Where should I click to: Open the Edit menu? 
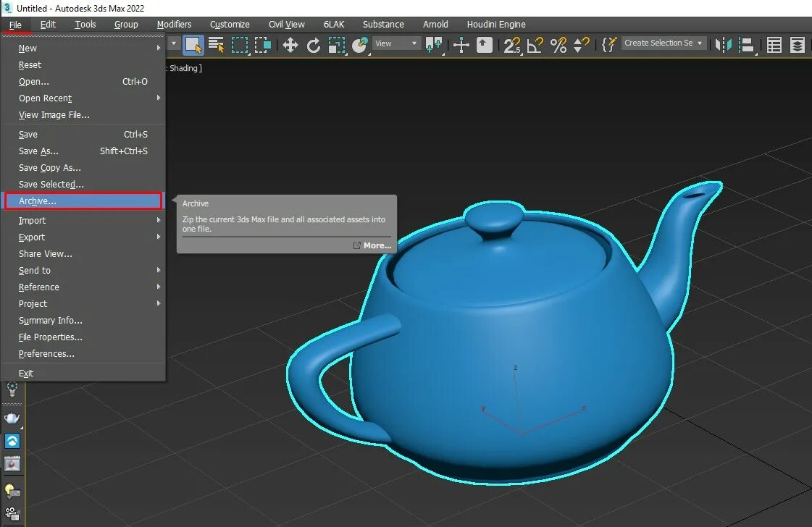[x=48, y=25]
